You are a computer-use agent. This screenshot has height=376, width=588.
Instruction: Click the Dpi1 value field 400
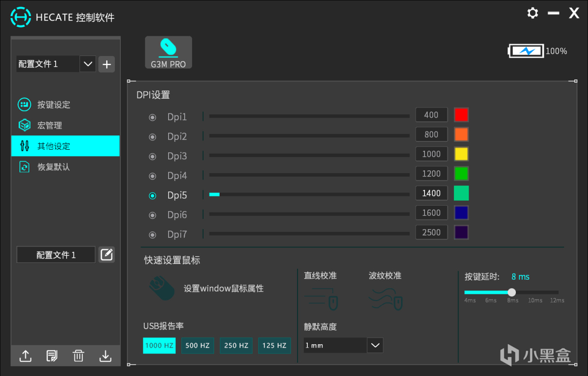tap(431, 115)
